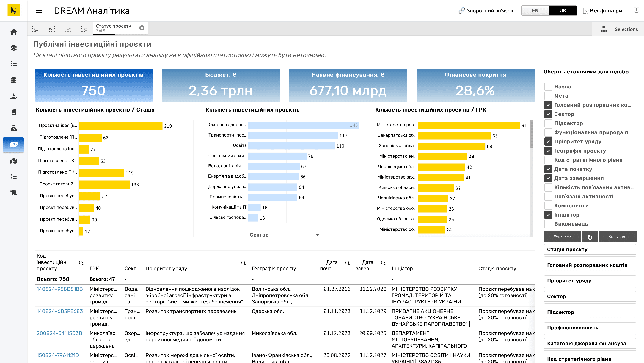The height and width of the screenshot is (363, 644).
Task: Open the Сектор dimension dropdown
Action: pos(284,235)
